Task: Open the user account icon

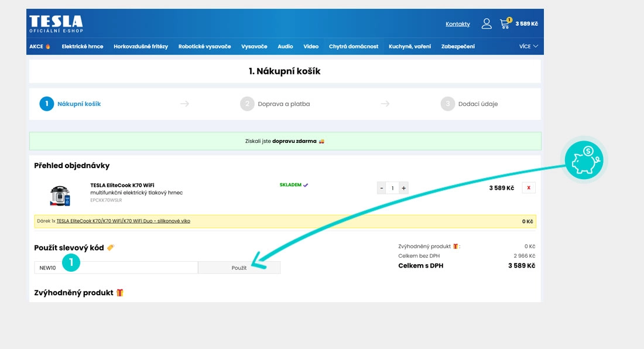Action: click(x=487, y=24)
